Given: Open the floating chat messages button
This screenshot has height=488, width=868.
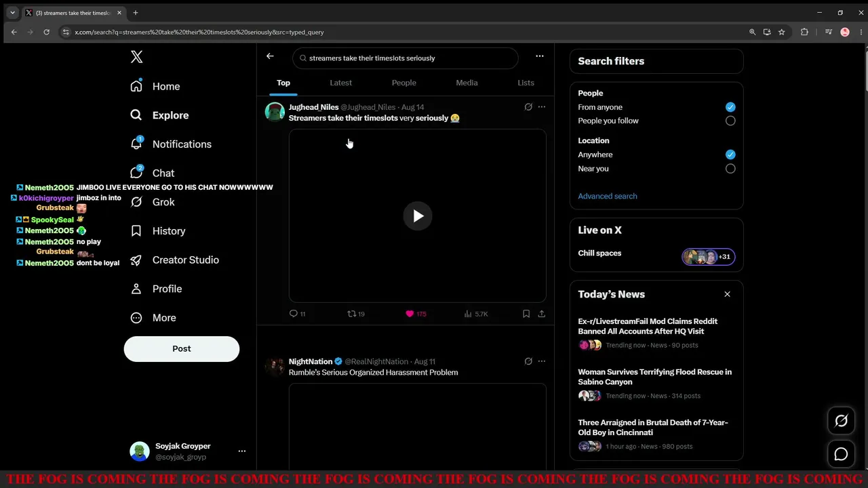Looking at the screenshot, I should coord(841,454).
